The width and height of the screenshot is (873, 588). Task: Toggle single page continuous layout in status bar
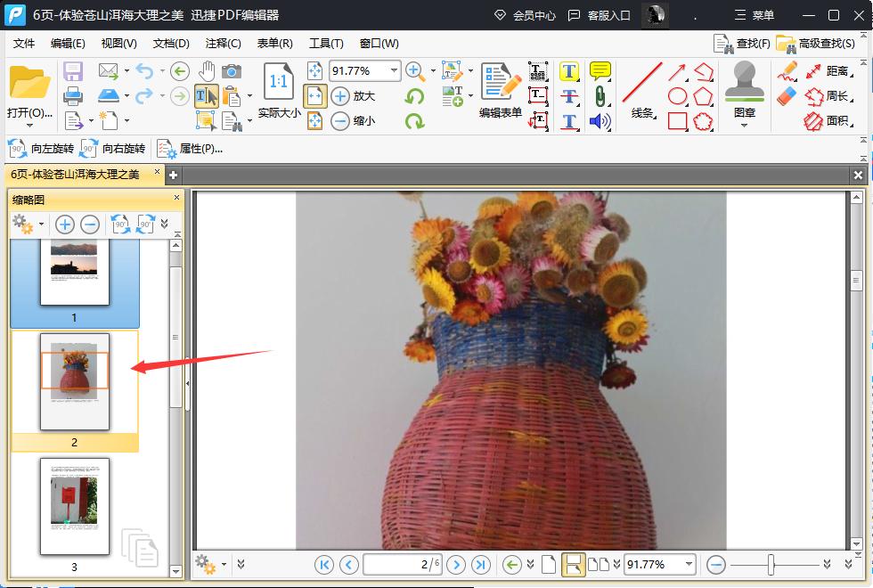pyautogui.click(x=574, y=564)
